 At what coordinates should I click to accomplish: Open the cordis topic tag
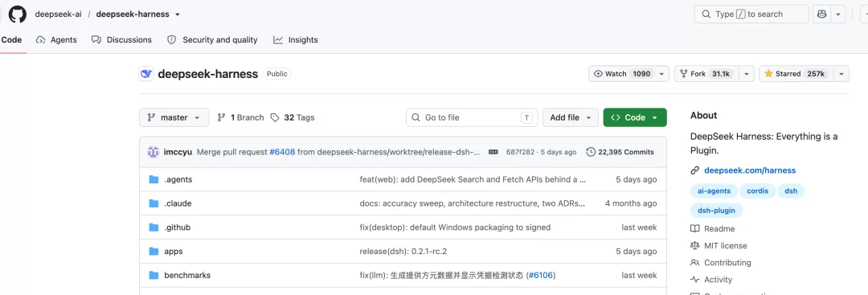[x=756, y=191]
